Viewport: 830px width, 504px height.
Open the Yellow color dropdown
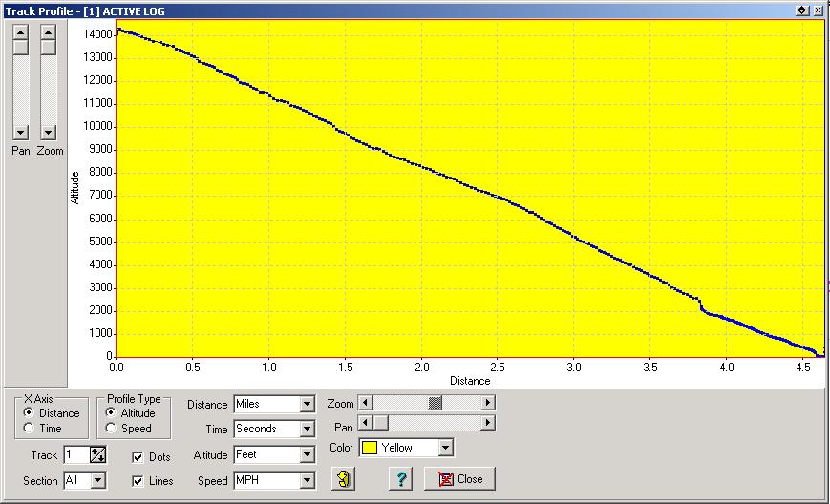point(445,447)
